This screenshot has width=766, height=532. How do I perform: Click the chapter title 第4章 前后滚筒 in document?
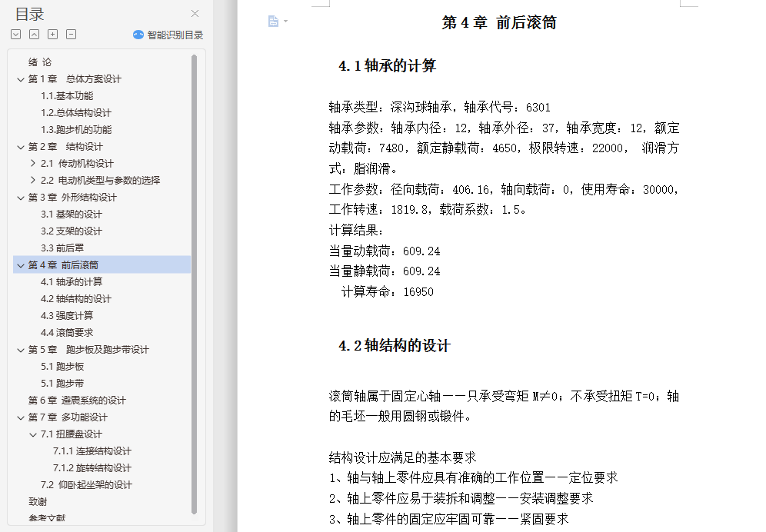[499, 22]
